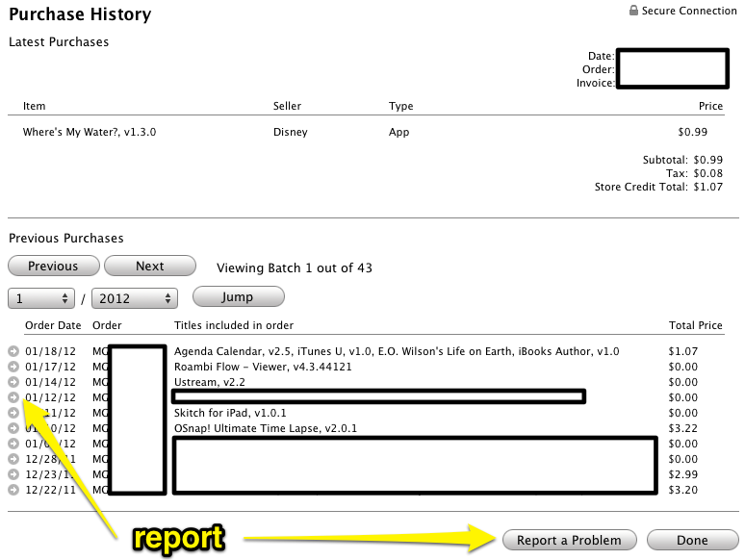The image size is (745, 560).
Task: Click arrow icon beside Skitch for iPad order
Action: pyautogui.click(x=13, y=413)
